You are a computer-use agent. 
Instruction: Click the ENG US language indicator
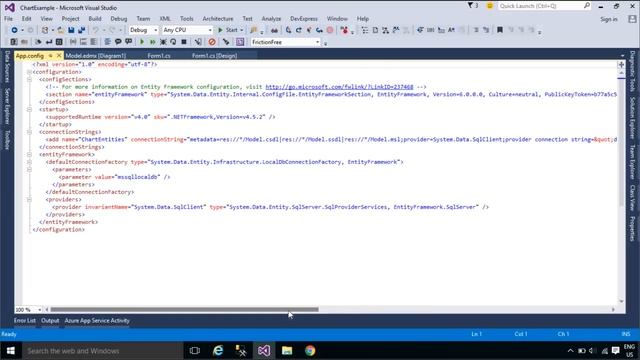click(x=629, y=351)
